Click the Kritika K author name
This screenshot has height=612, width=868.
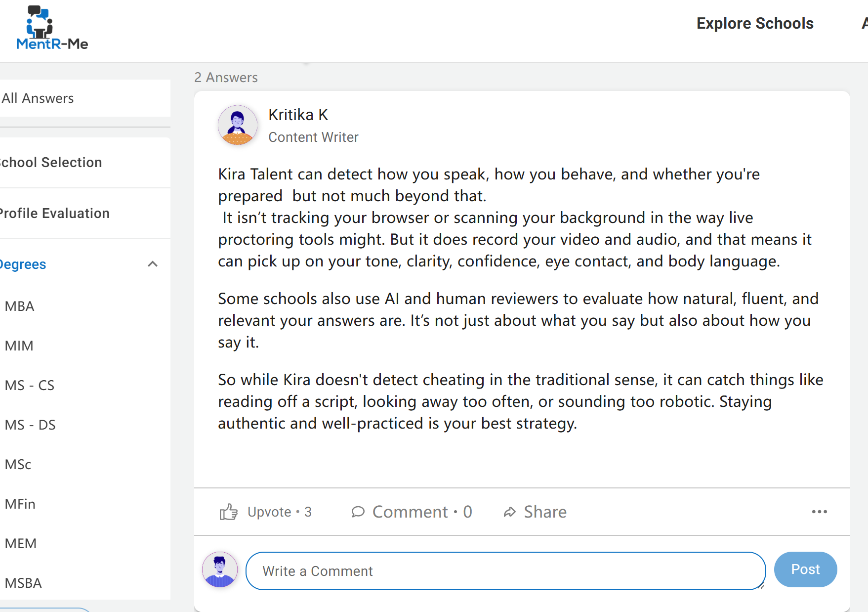[298, 115]
